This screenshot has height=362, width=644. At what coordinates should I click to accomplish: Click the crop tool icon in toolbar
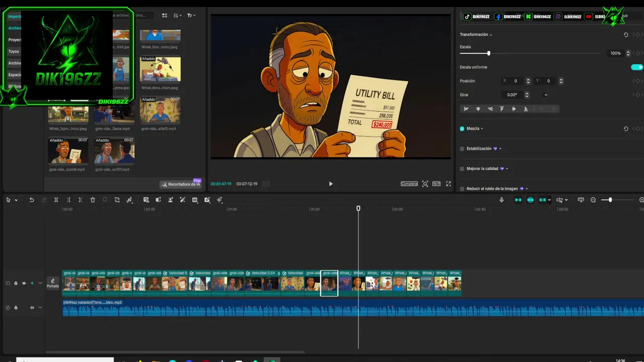pyautogui.click(x=117, y=200)
